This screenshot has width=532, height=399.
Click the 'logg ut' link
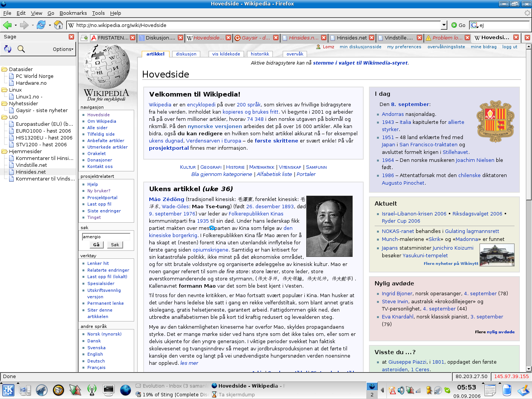coord(510,47)
